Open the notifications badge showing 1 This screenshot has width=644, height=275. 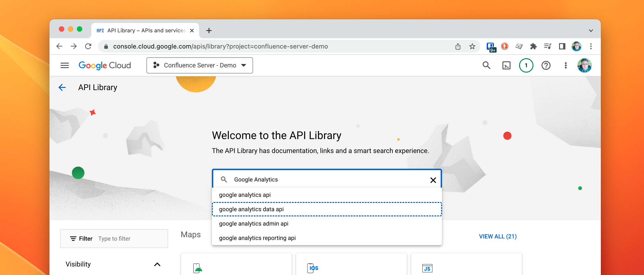pyautogui.click(x=526, y=66)
